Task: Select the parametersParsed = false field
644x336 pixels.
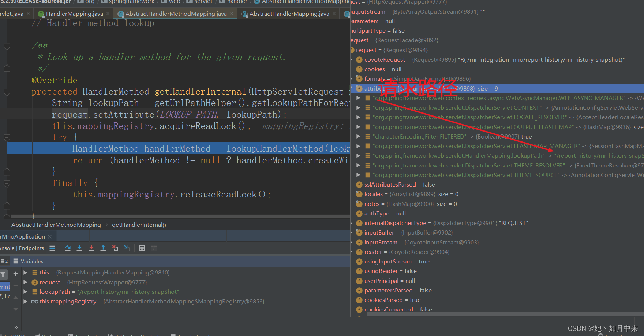Action: pos(398,290)
